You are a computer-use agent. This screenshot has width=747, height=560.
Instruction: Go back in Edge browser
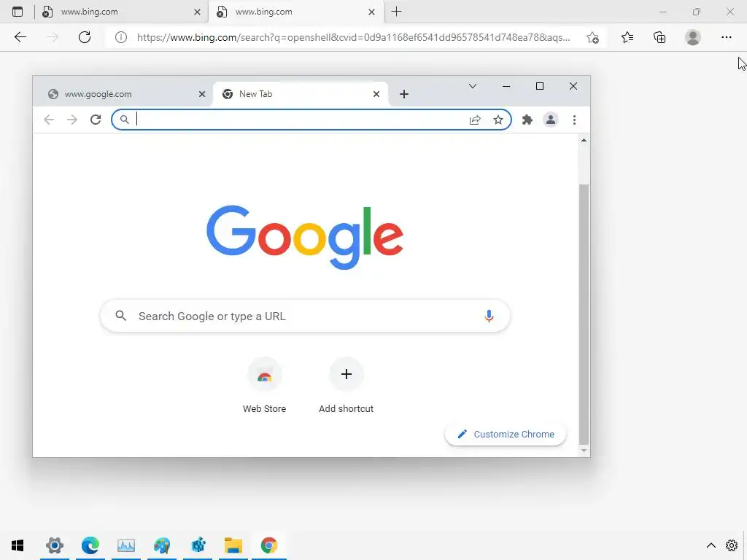tap(20, 37)
